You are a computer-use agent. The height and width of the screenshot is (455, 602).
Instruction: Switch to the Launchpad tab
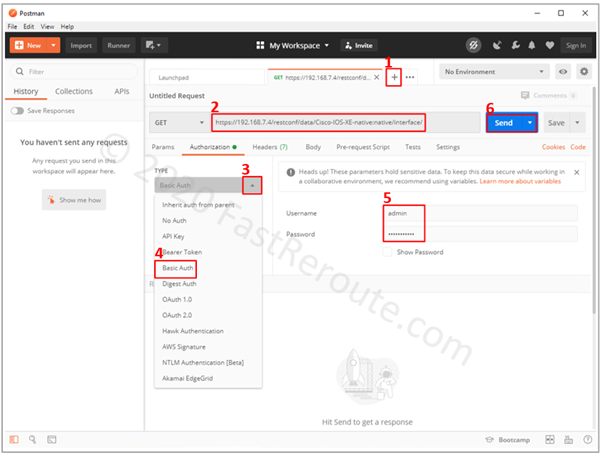[x=174, y=78]
